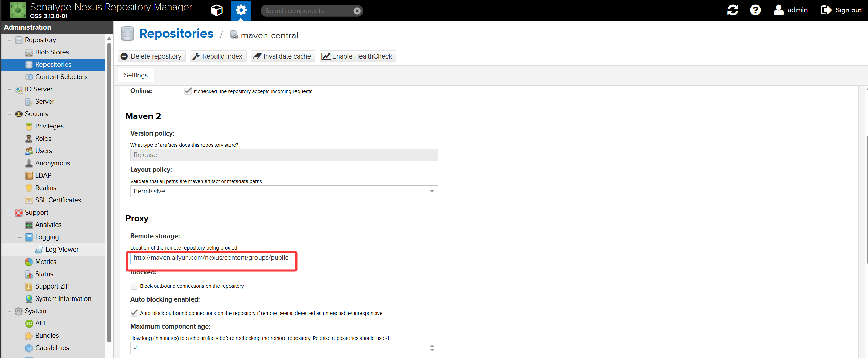Open Privileges under Security
This screenshot has height=358, width=868.
coord(49,126)
